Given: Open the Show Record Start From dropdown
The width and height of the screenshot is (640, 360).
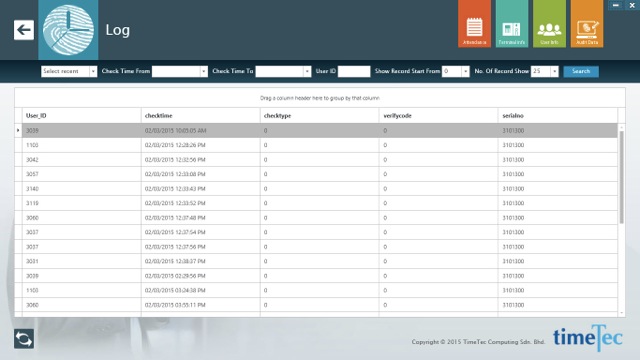Looking at the screenshot, I should (465, 71).
